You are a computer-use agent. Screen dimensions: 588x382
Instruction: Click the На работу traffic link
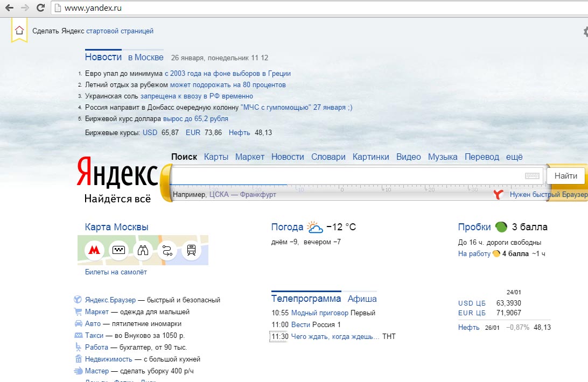(474, 253)
